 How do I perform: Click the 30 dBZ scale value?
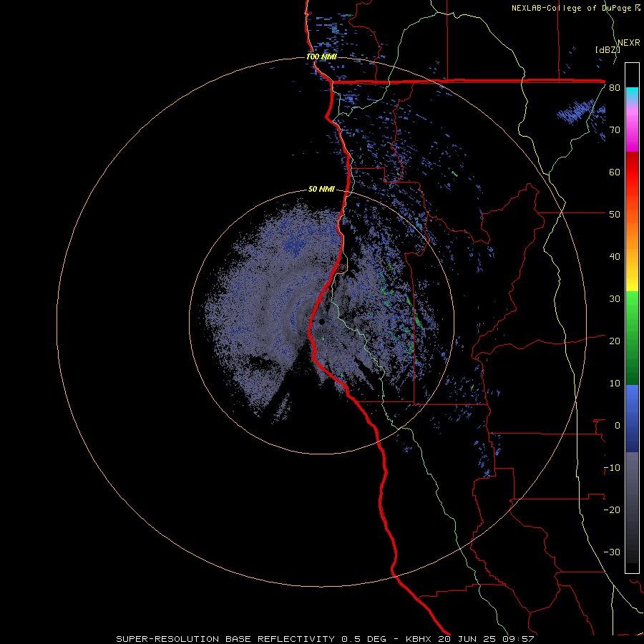tap(615, 299)
